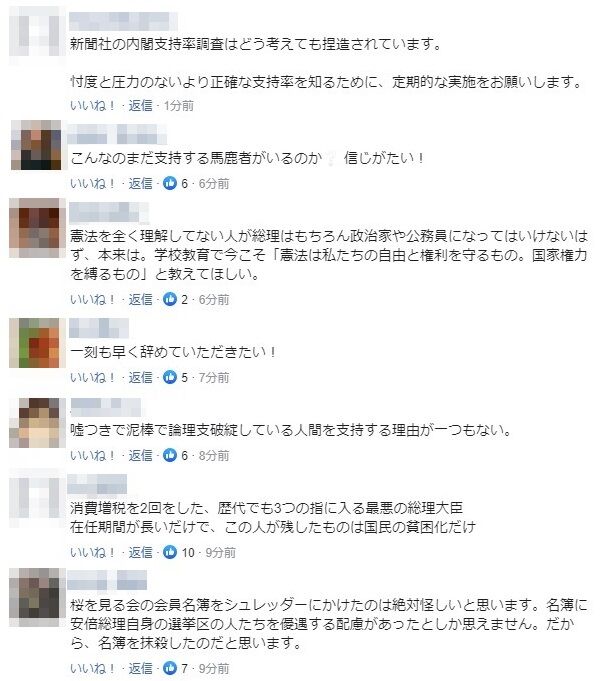Viewport: 605px width, 681px height.
Task: Open the 8分前 timestamp link
Action: (214, 455)
